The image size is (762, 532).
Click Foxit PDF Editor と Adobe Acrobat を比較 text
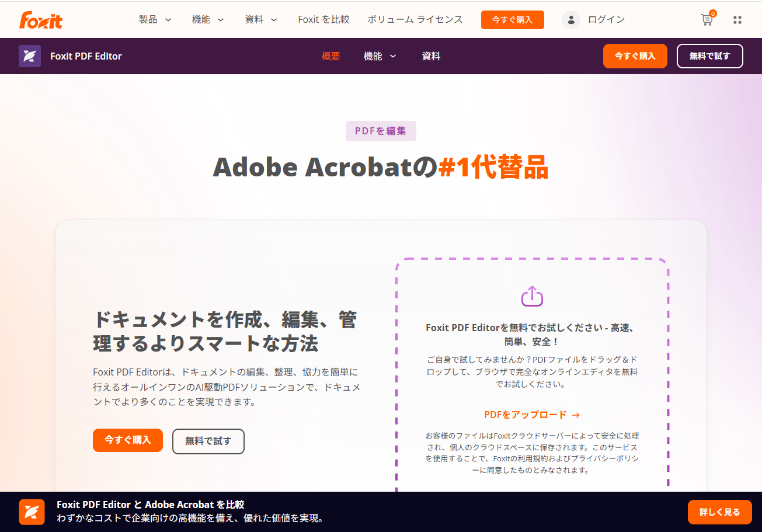[x=151, y=505]
